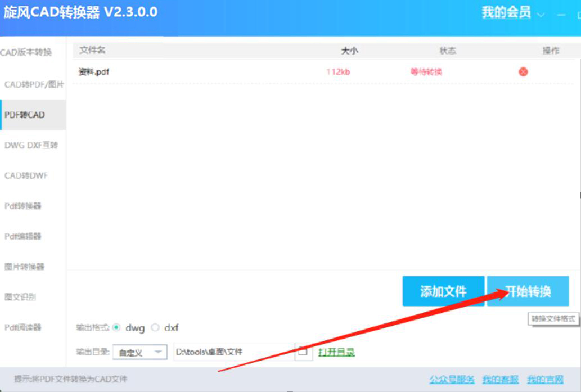Select dwg output format radio
The height and width of the screenshot is (392, 581).
[x=116, y=327]
